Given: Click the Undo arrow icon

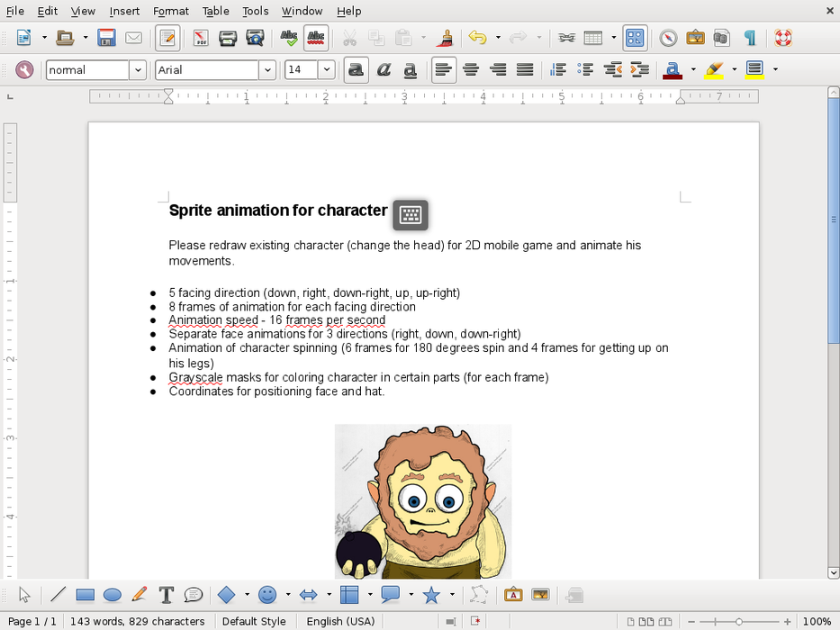Looking at the screenshot, I should [x=477, y=38].
